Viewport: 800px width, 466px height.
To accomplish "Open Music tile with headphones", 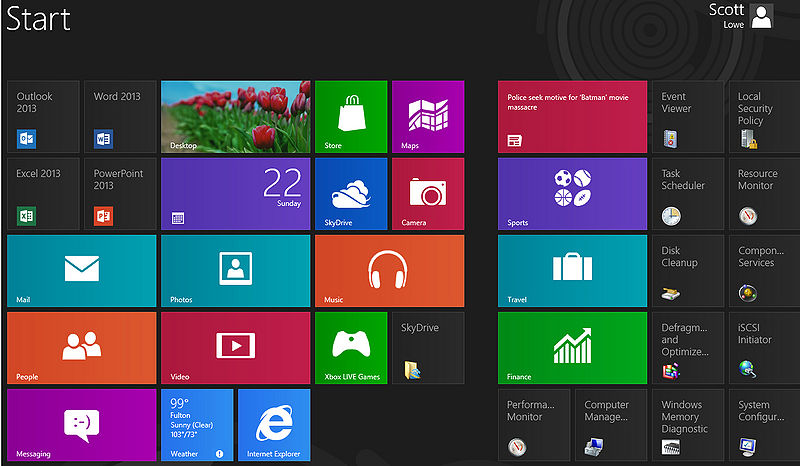I will [389, 271].
